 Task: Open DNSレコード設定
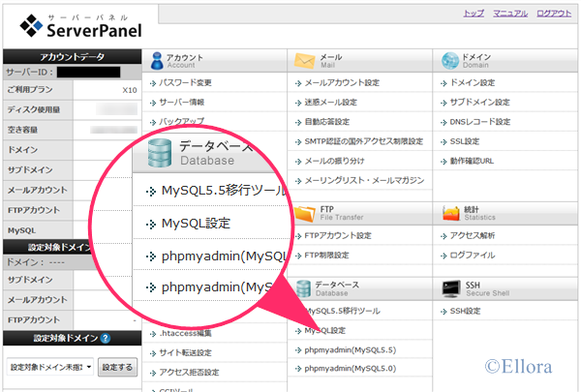pos(480,122)
